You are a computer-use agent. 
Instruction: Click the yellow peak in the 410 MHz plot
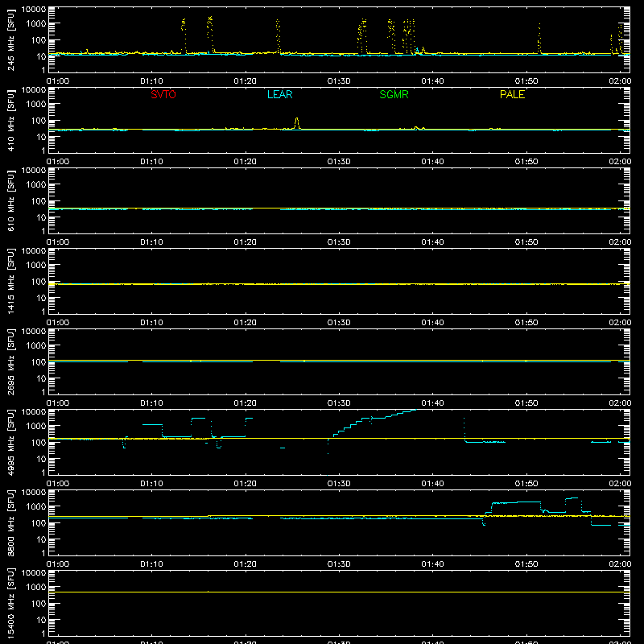point(297,122)
